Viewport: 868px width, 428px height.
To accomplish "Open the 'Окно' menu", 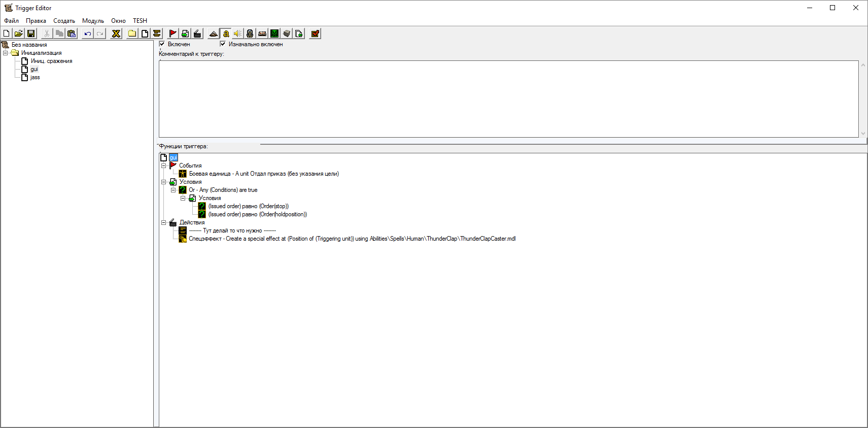I will click(118, 21).
